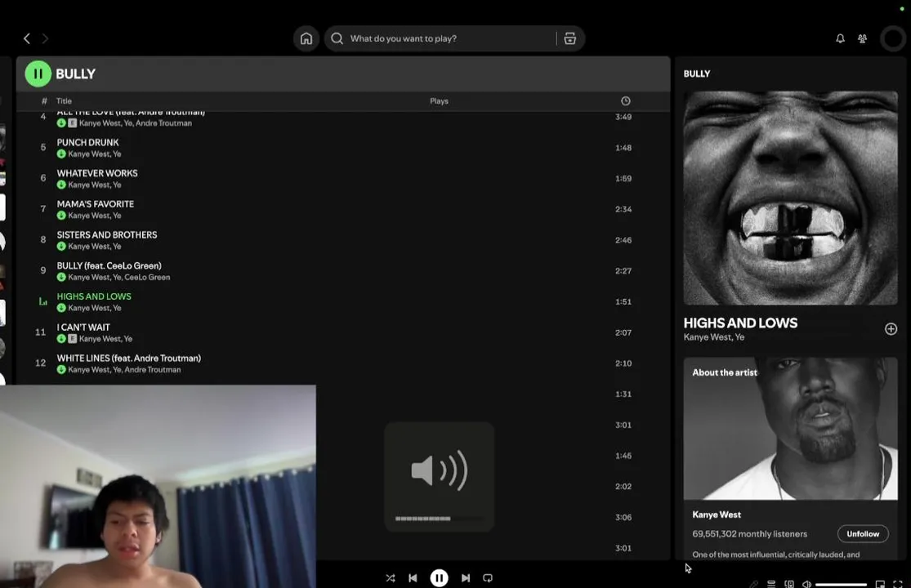
Task: Open the user profile avatar
Action: tap(893, 38)
